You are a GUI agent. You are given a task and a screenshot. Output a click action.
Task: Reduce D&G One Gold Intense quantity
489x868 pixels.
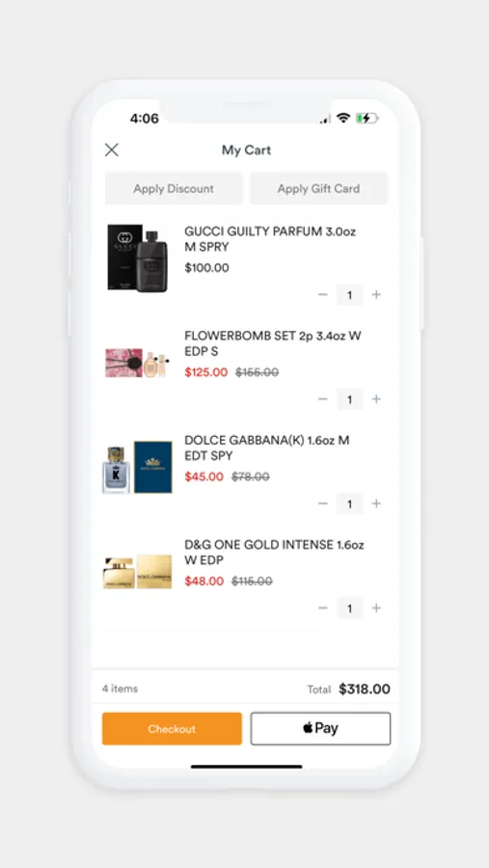click(323, 609)
